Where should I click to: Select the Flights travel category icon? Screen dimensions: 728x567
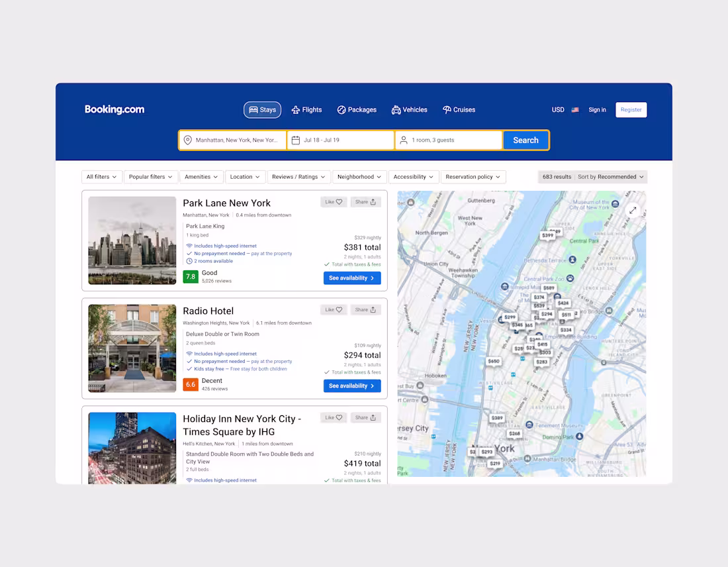[x=296, y=109]
